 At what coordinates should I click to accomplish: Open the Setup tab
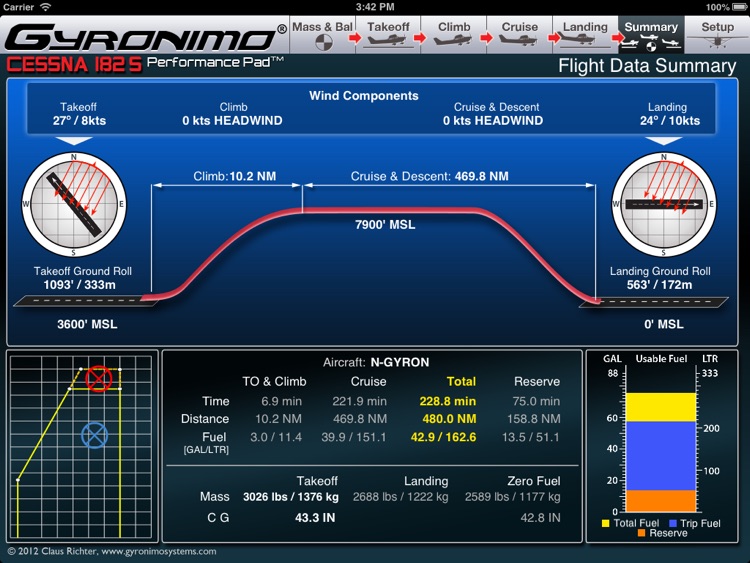point(717,34)
